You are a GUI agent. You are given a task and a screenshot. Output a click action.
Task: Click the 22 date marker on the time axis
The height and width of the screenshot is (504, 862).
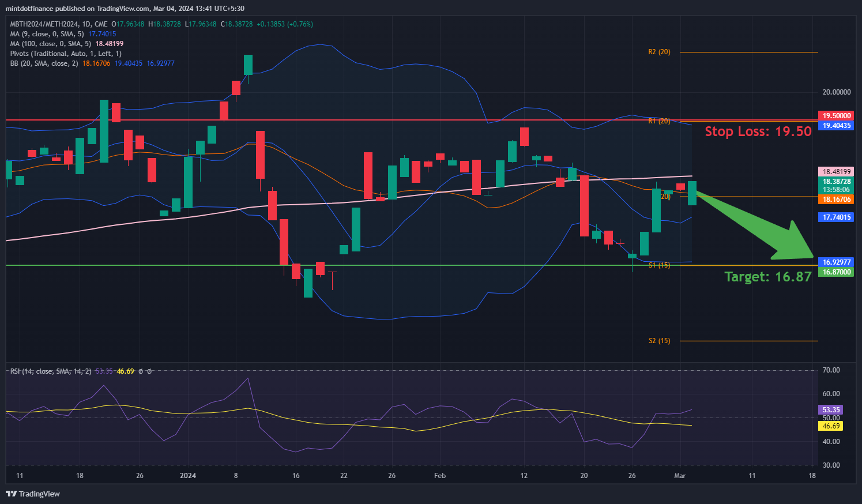point(344,476)
